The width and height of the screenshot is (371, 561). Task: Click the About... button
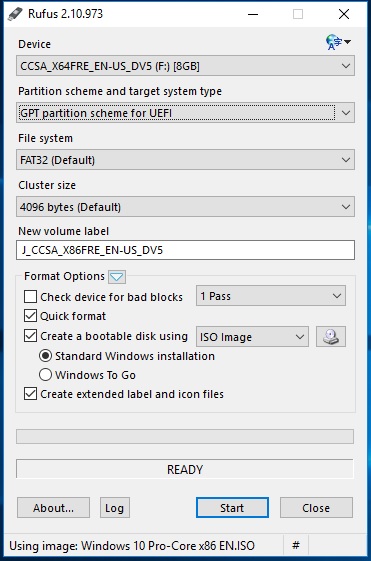coord(53,507)
